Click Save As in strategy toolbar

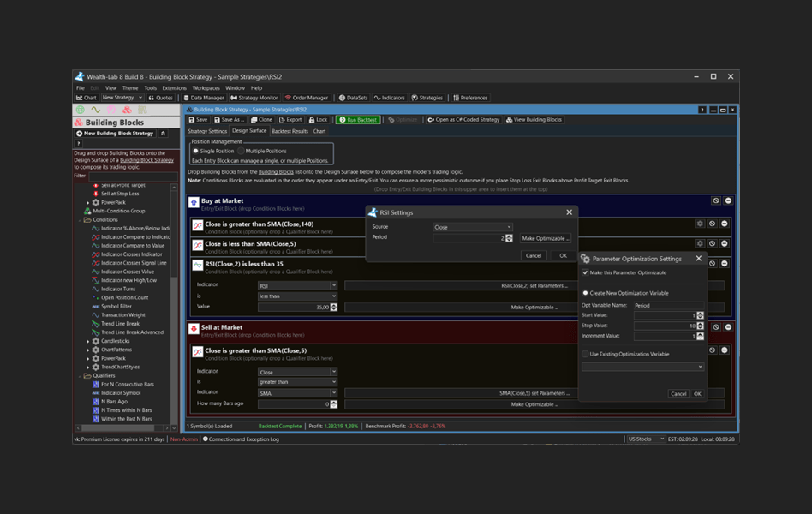tap(230, 120)
